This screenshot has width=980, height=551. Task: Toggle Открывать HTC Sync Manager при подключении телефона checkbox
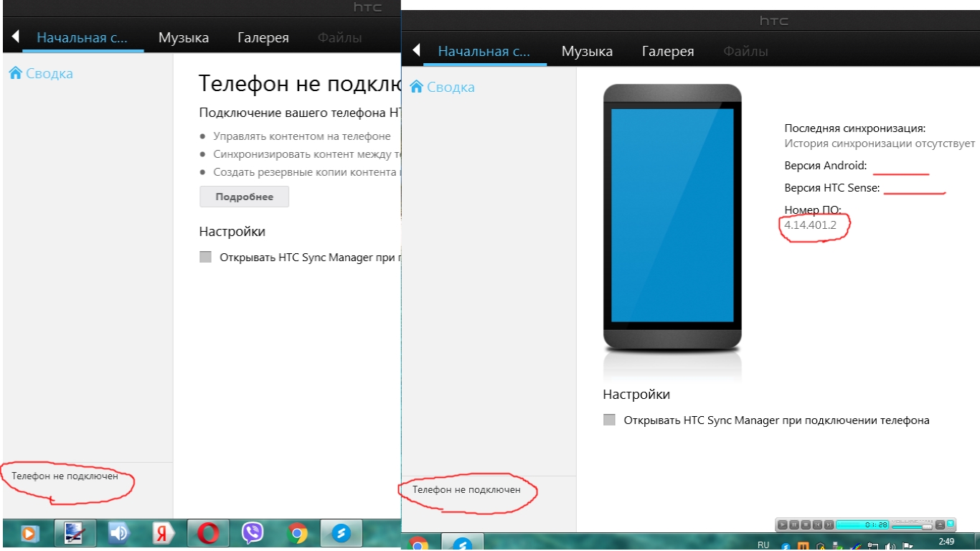609,420
